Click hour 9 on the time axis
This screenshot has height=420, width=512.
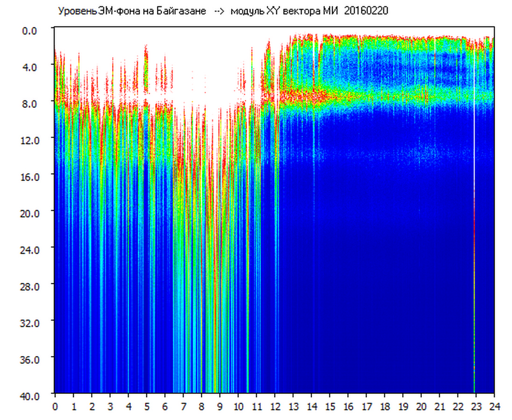tap(220, 406)
